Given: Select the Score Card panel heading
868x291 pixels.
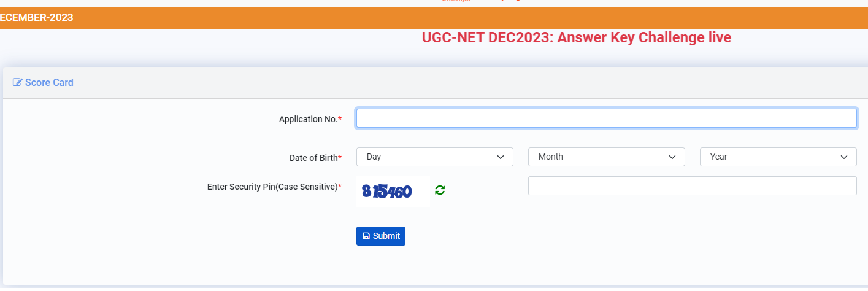Looking at the screenshot, I should [x=49, y=82].
